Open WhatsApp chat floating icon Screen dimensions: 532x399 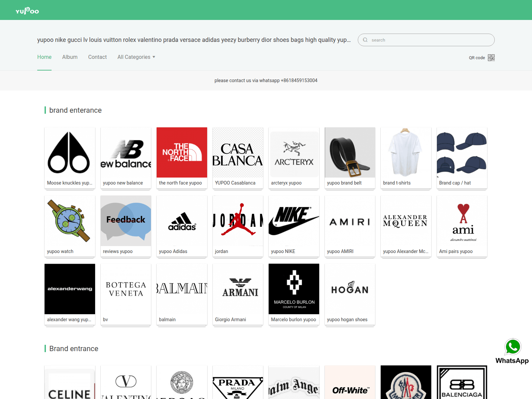coord(512,351)
